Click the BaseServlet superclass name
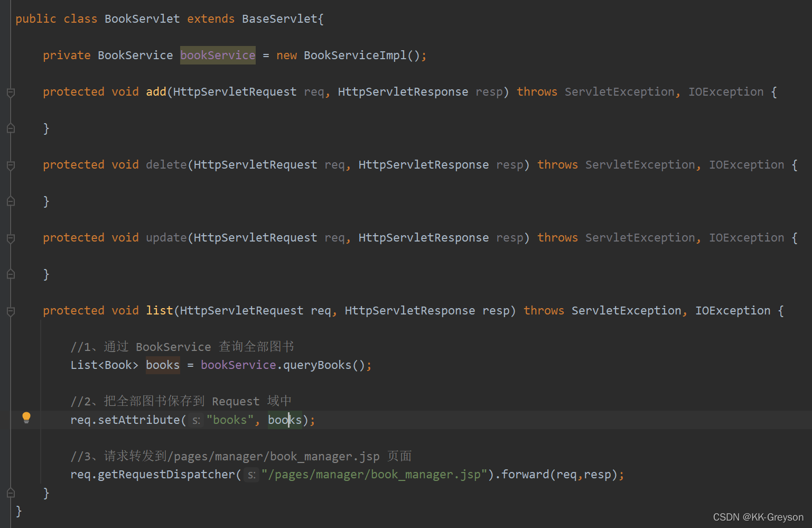The image size is (812, 528). point(279,19)
